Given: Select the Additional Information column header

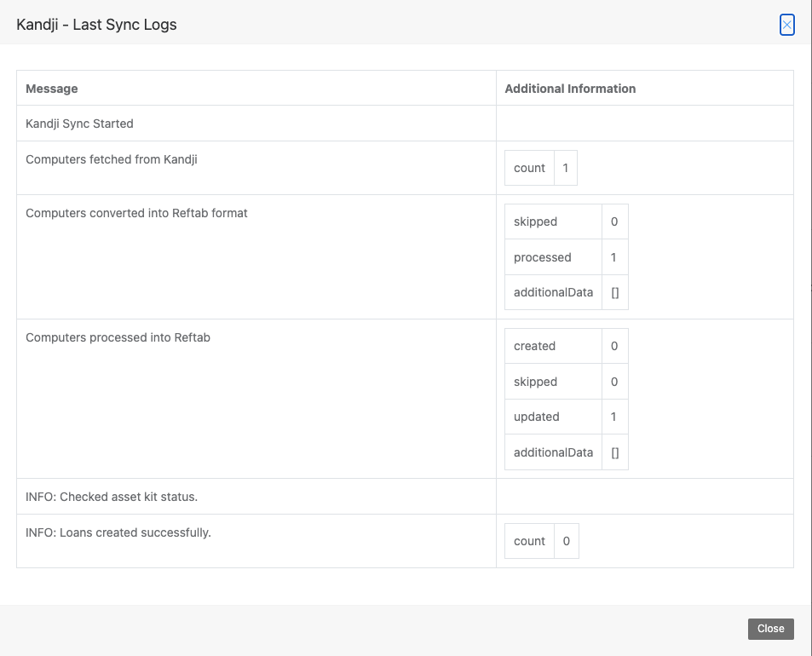Looking at the screenshot, I should point(570,88).
